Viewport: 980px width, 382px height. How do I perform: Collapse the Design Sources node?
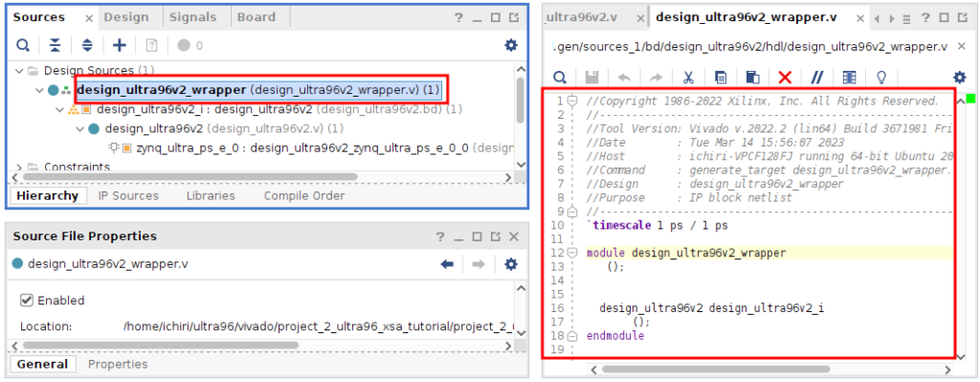19,71
